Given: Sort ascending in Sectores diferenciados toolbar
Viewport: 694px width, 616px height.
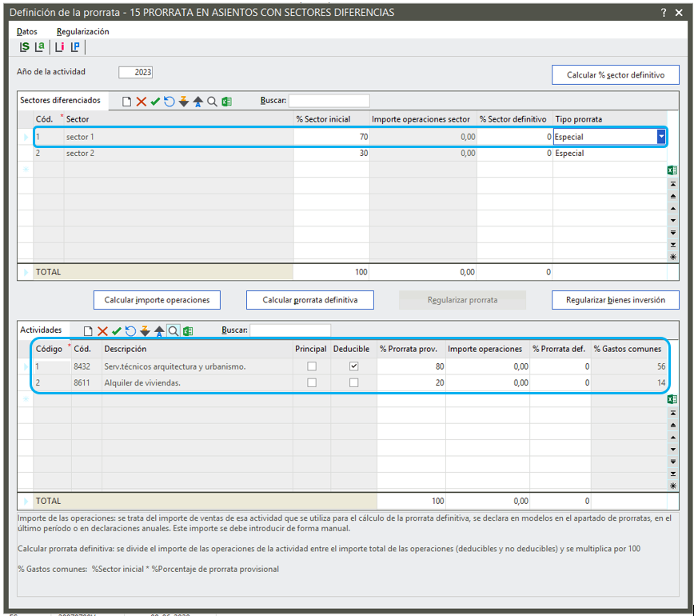Looking at the screenshot, I should pyautogui.click(x=197, y=102).
